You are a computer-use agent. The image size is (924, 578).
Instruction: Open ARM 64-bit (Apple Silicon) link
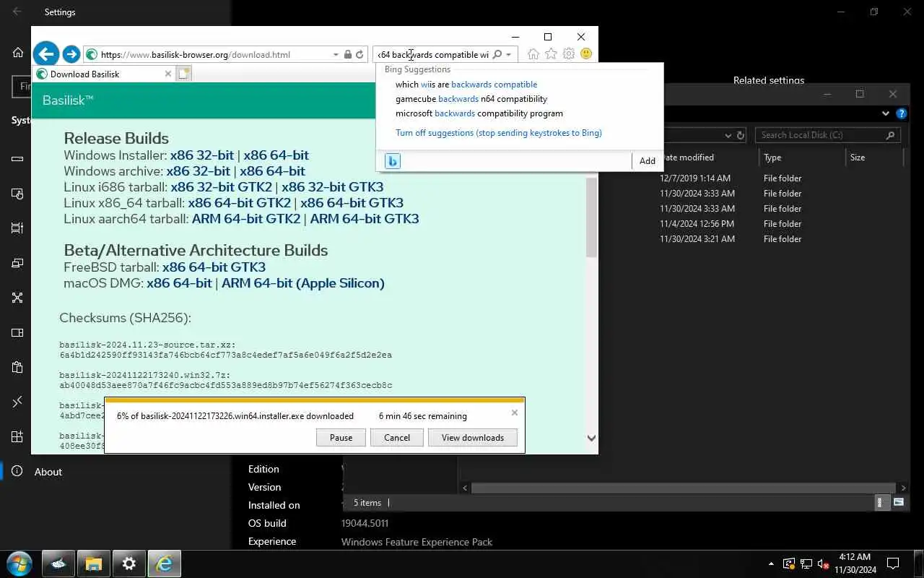coord(303,282)
